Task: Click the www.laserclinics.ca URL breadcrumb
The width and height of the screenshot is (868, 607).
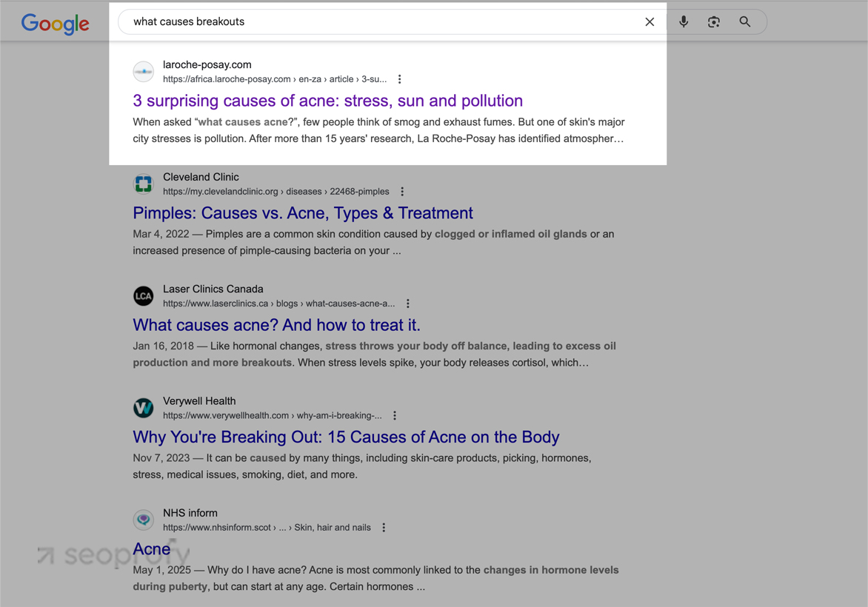Action: (279, 303)
